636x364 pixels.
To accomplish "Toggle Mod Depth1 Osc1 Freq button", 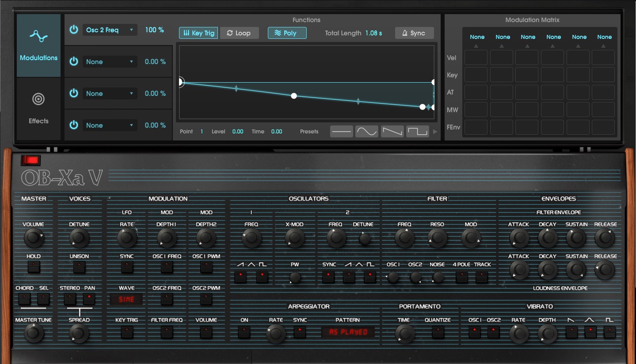I will click(x=167, y=267).
